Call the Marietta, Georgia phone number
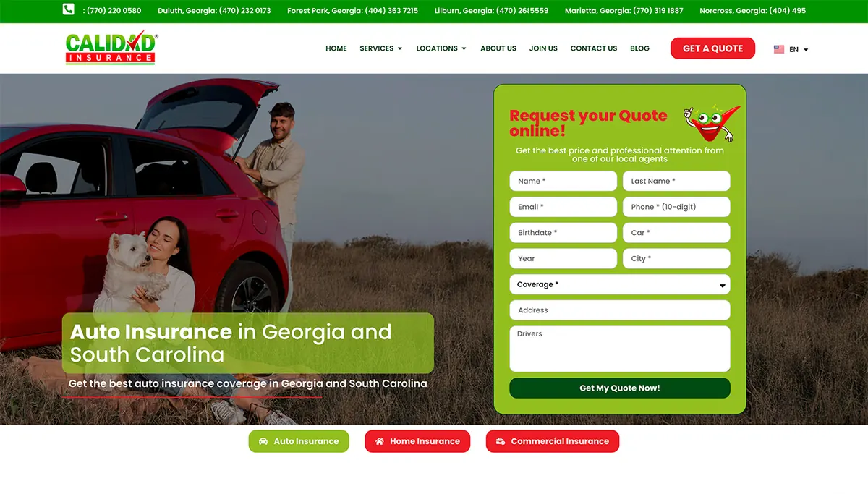 point(624,11)
